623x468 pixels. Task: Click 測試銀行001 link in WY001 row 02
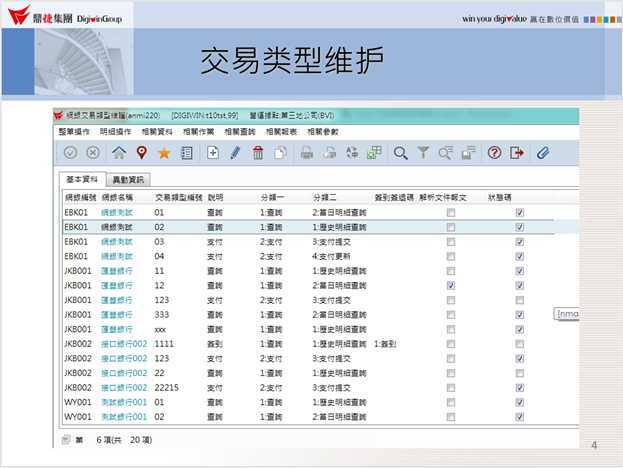(x=124, y=416)
